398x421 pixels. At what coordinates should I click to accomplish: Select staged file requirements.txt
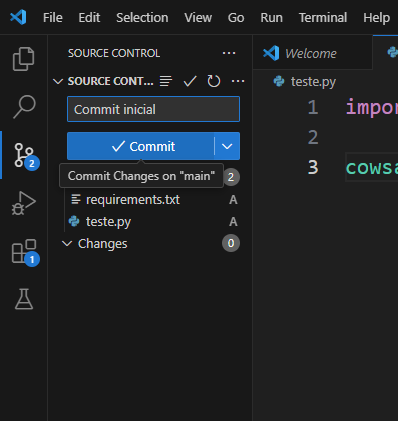(153, 199)
